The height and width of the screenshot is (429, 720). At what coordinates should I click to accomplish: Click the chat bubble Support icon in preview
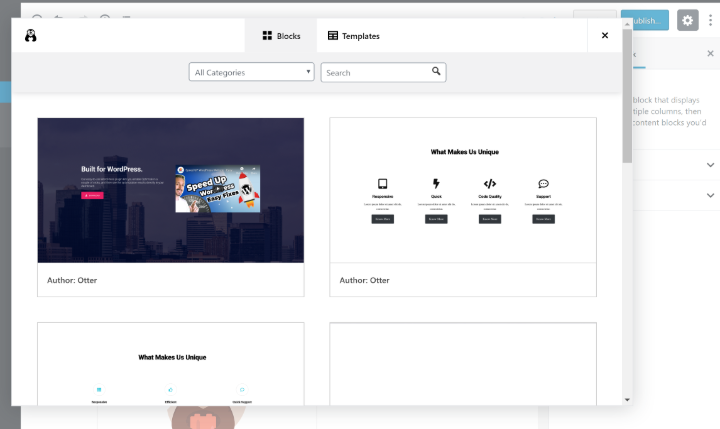pyautogui.click(x=543, y=184)
